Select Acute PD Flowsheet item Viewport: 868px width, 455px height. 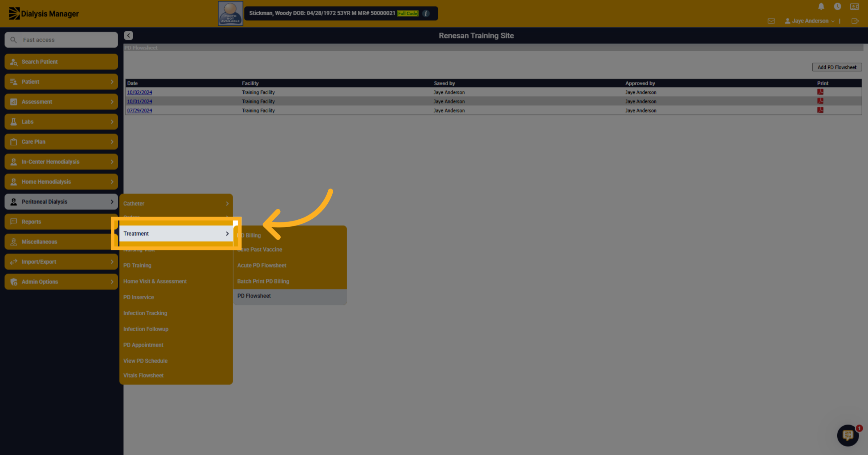[290, 265]
